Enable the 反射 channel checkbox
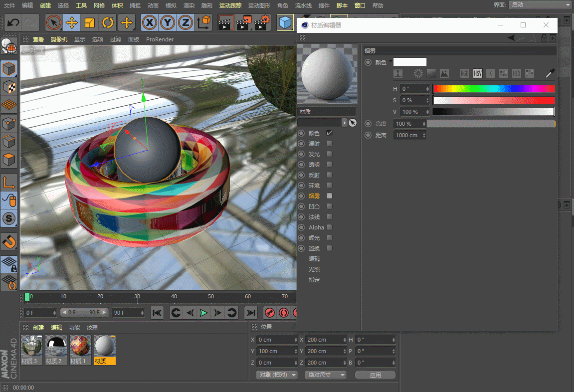Image resolution: width=574 pixels, height=392 pixels. tap(329, 175)
